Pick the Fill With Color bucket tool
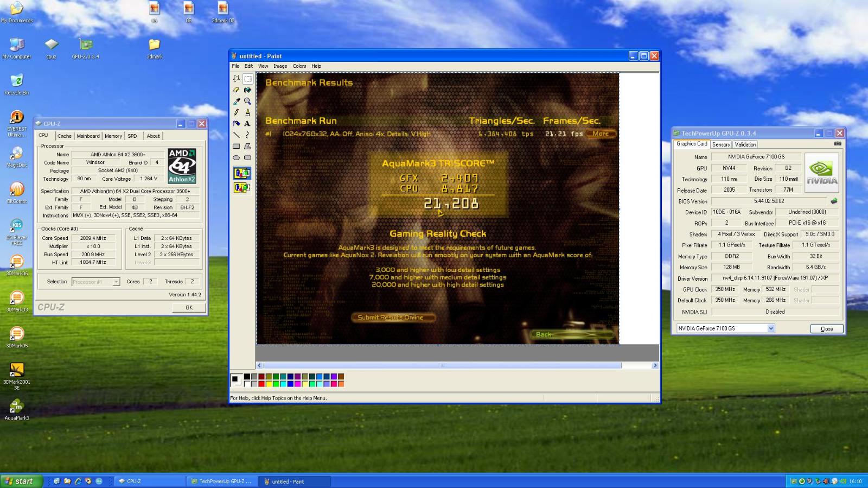The image size is (868, 488). (x=247, y=90)
